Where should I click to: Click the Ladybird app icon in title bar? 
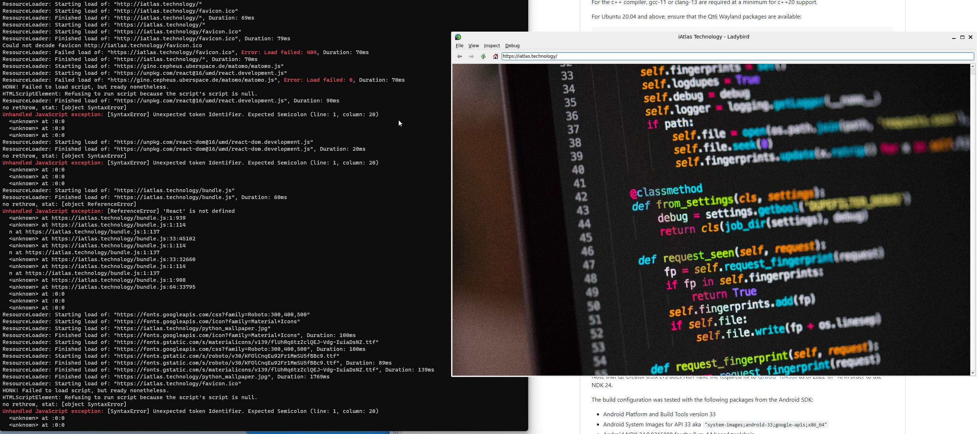[458, 37]
